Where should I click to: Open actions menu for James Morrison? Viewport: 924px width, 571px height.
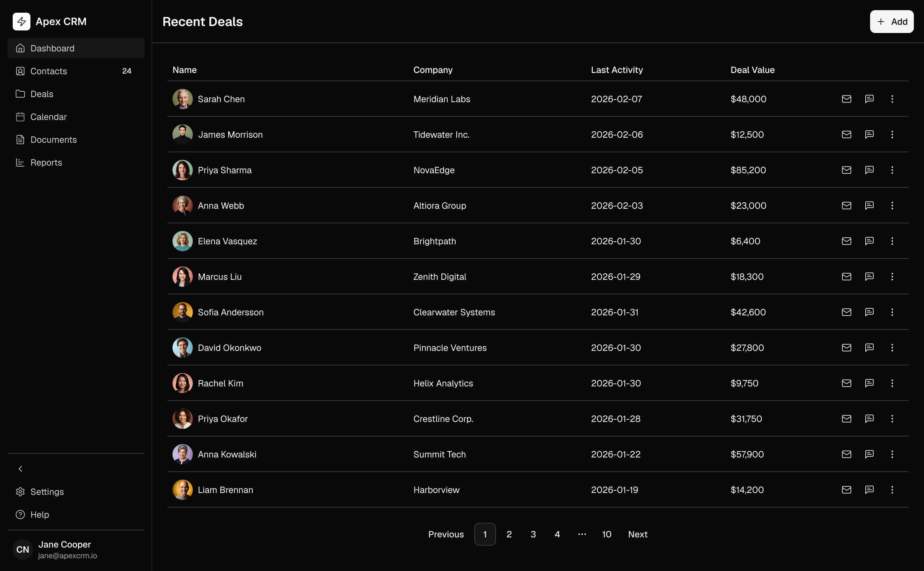pyautogui.click(x=892, y=135)
